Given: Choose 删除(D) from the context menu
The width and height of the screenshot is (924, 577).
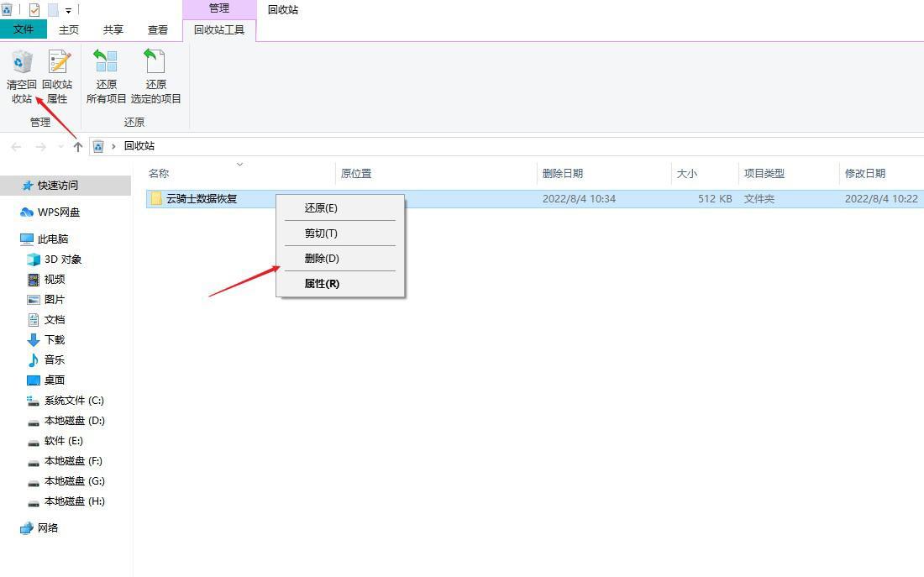Looking at the screenshot, I should [x=340, y=259].
